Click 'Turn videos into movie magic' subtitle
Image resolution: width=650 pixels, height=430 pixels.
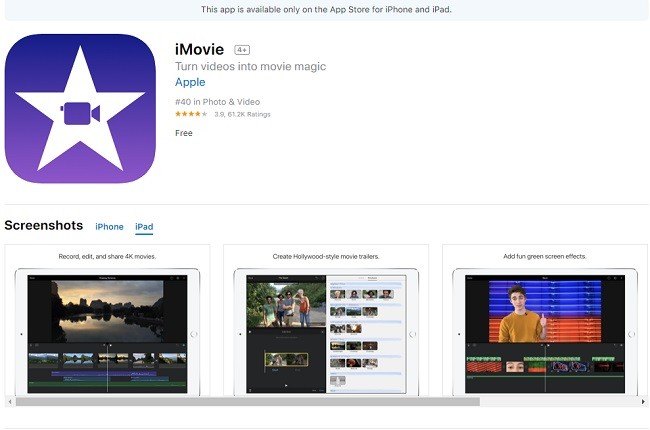point(250,66)
